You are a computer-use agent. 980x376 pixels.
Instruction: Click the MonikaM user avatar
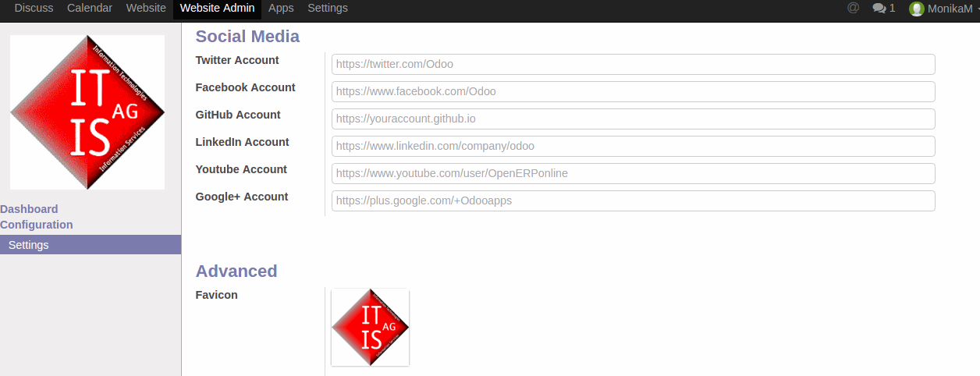(916, 9)
